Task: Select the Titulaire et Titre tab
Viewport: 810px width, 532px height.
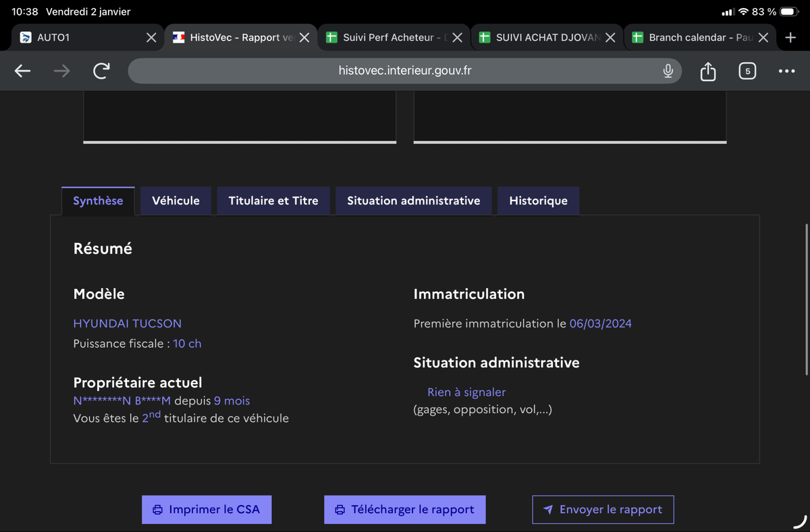Action: 273,201
